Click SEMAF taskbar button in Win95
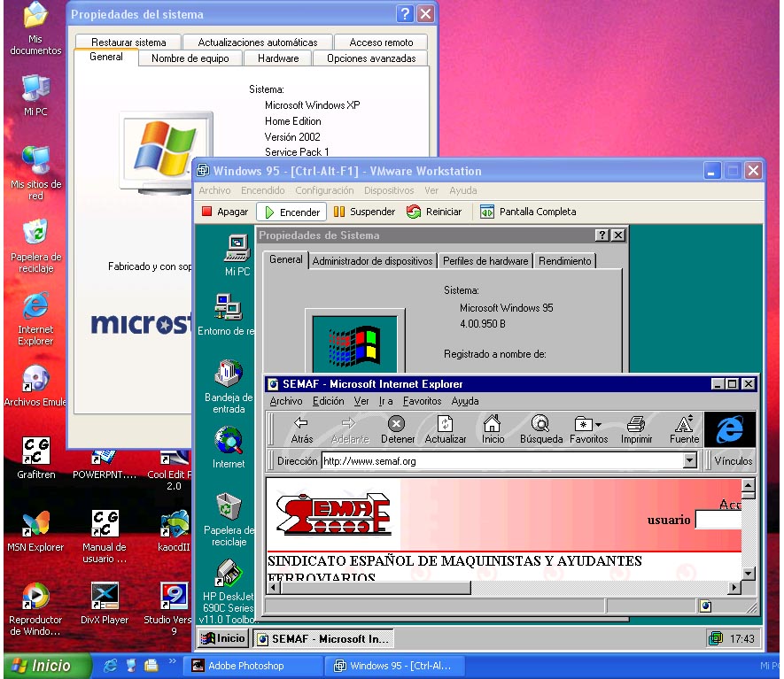The image size is (784, 679). 323,639
